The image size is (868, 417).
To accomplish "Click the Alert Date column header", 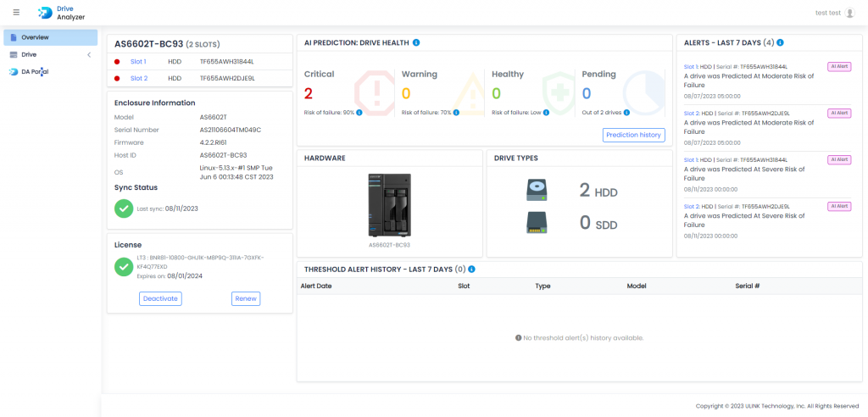I will point(316,286).
